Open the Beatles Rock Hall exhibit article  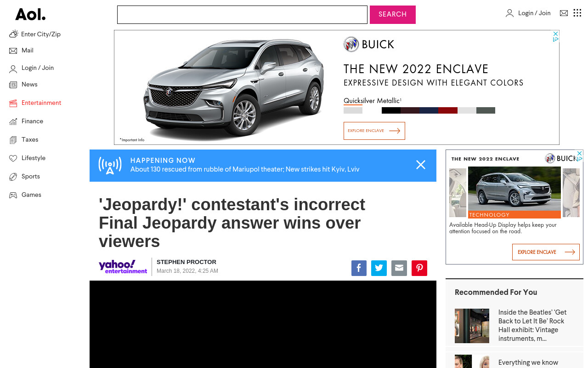pos(533,326)
